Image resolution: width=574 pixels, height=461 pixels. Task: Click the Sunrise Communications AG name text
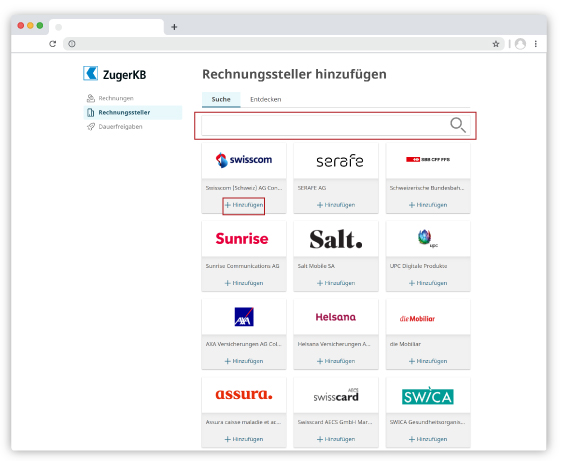coord(242,266)
